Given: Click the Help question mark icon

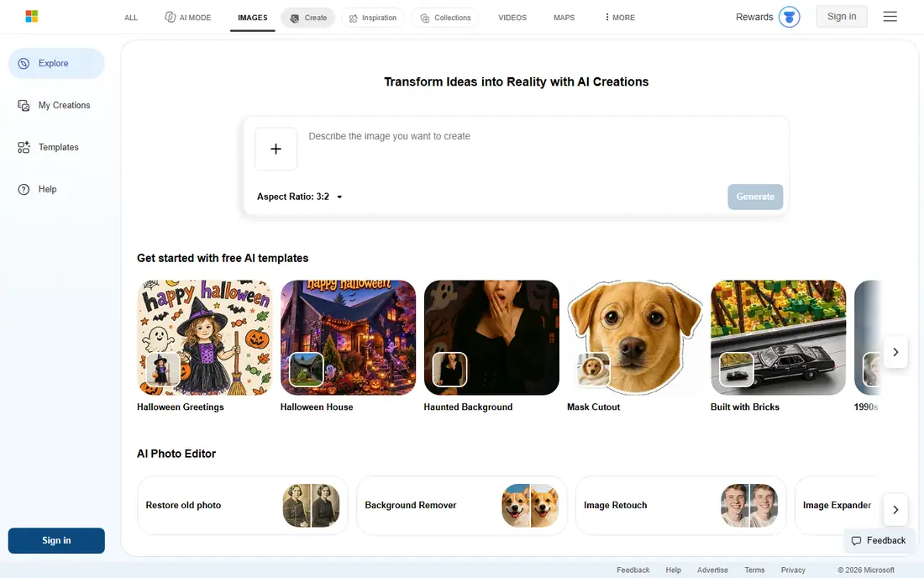Looking at the screenshot, I should 24,189.
